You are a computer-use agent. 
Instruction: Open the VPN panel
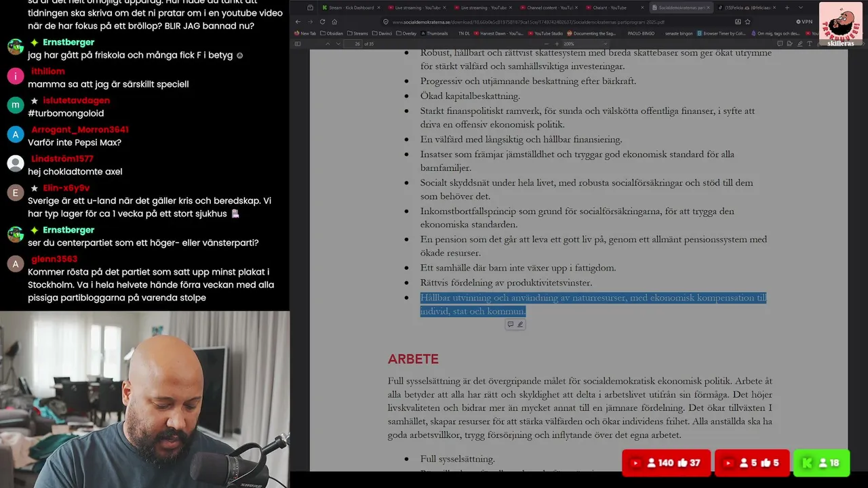pyautogui.click(x=804, y=22)
